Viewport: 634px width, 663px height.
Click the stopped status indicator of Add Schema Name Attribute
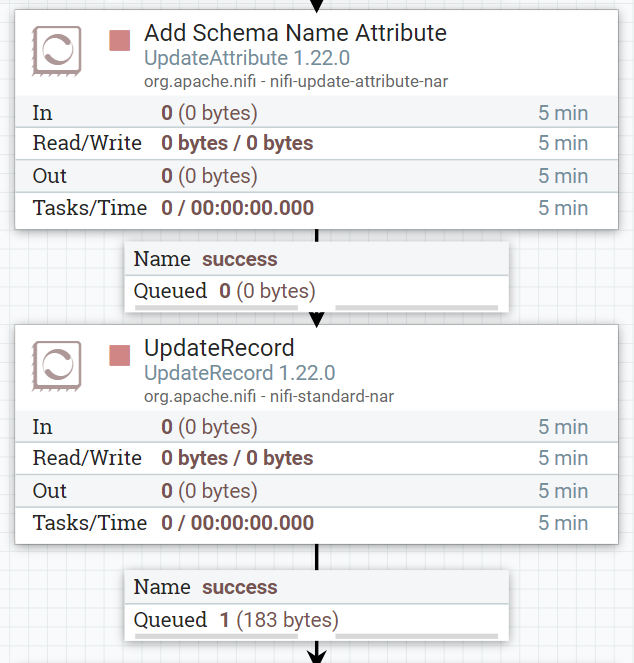(x=120, y=41)
